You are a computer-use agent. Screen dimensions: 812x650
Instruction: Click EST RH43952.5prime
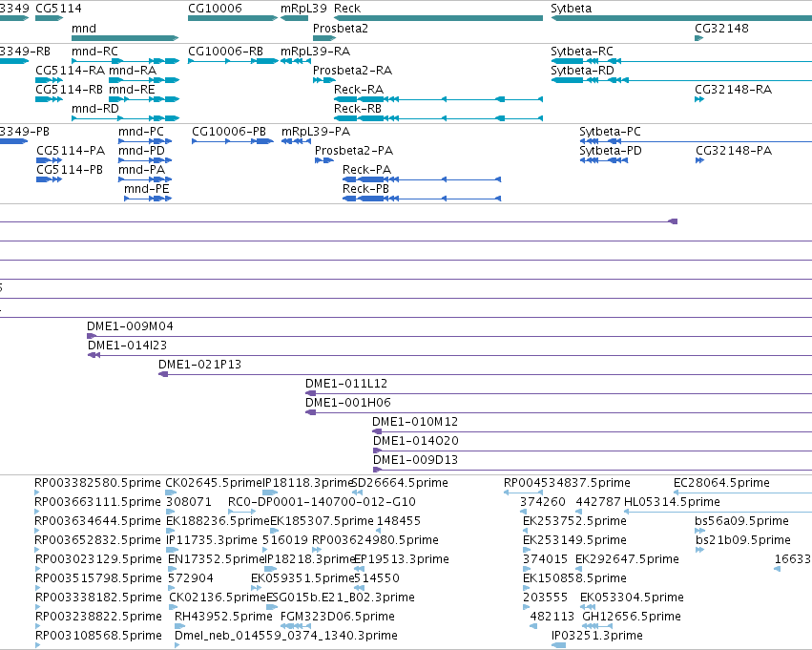click(x=223, y=617)
